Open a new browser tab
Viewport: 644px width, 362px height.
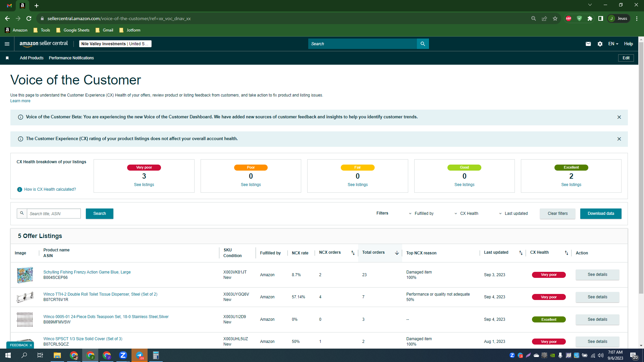[x=37, y=6]
